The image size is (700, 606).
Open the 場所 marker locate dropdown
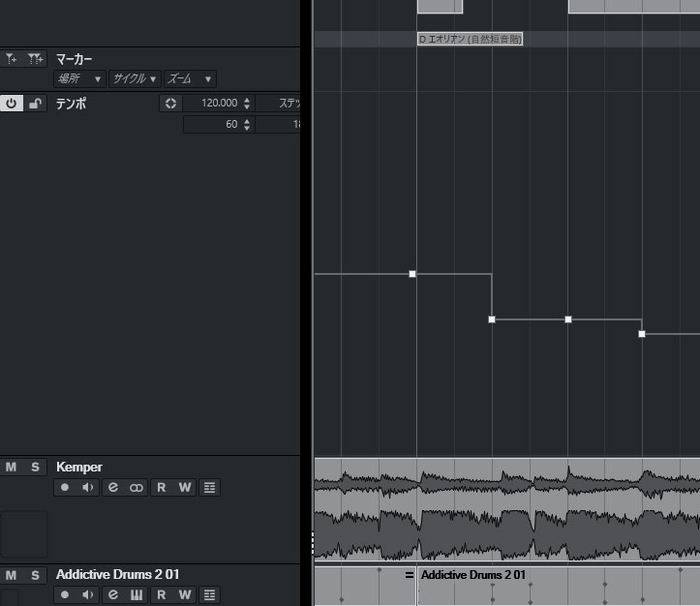click(x=80, y=78)
